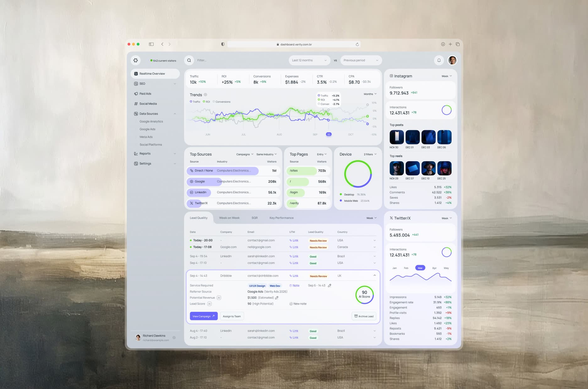Screen dimensions: 588x389
Task: Open the Months dropdown in Trends
Action: [x=370, y=94]
